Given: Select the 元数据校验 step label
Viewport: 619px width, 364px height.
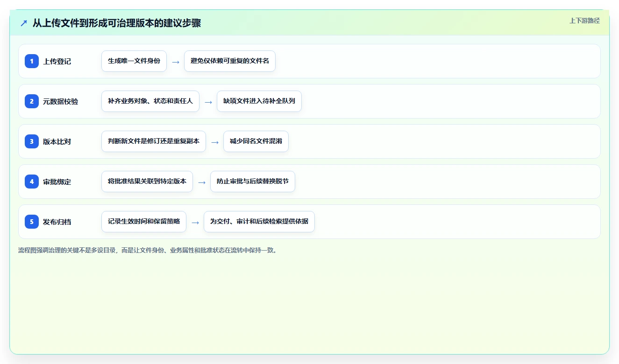Looking at the screenshot, I should 61,101.
